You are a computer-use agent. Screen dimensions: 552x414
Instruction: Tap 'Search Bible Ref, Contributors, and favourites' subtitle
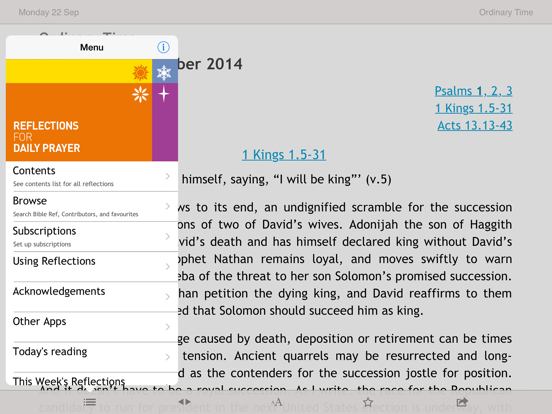(x=76, y=214)
